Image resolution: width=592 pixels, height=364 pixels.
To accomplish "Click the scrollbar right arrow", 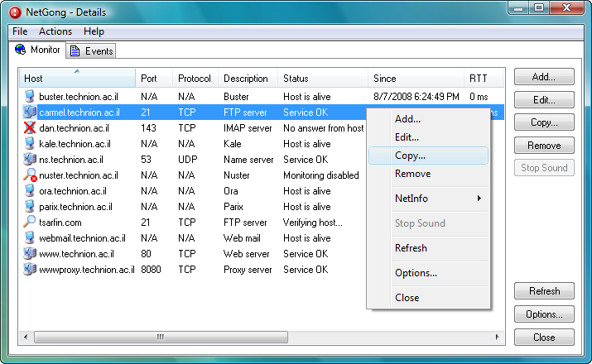I will [x=498, y=337].
